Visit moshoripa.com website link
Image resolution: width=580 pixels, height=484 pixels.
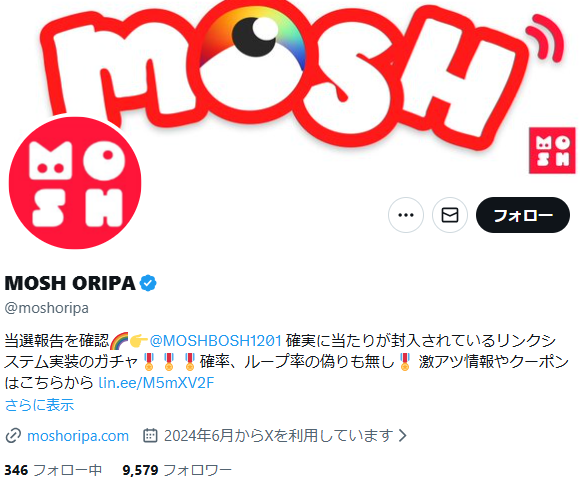(78, 436)
